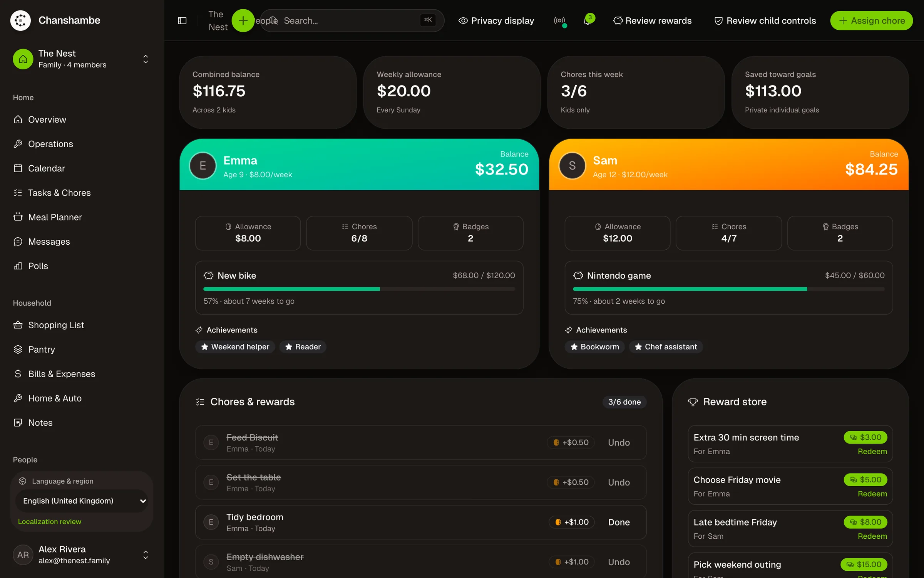
Task: Open the Localization review link
Action: click(x=50, y=521)
